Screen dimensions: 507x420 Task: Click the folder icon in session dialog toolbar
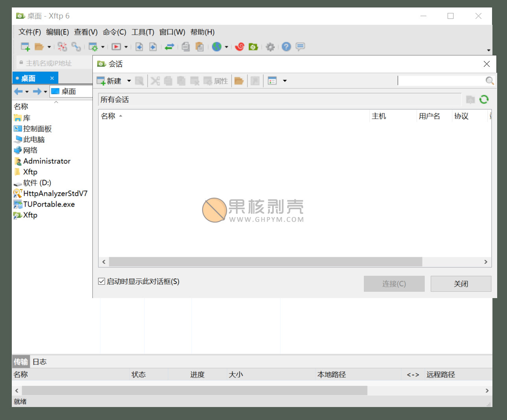[239, 81]
